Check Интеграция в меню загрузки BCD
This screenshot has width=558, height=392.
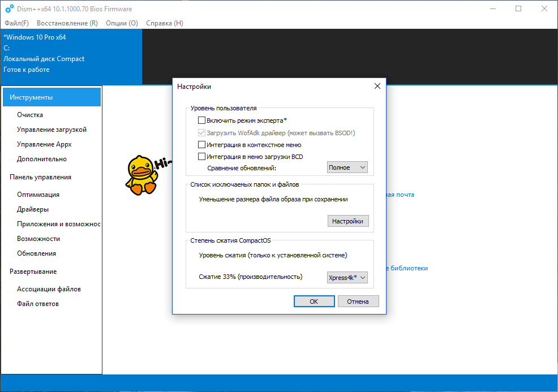click(201, 157)
